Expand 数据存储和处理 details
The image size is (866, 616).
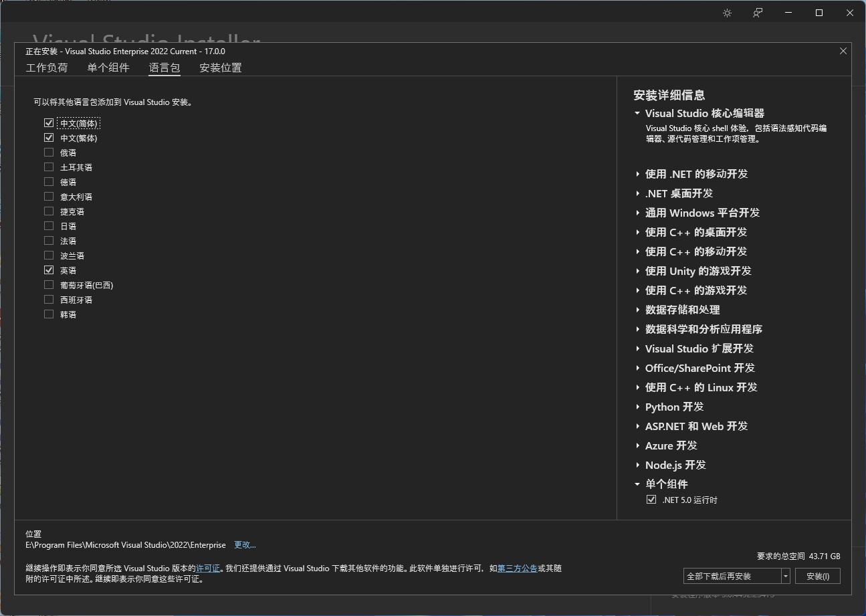(637, 310)
